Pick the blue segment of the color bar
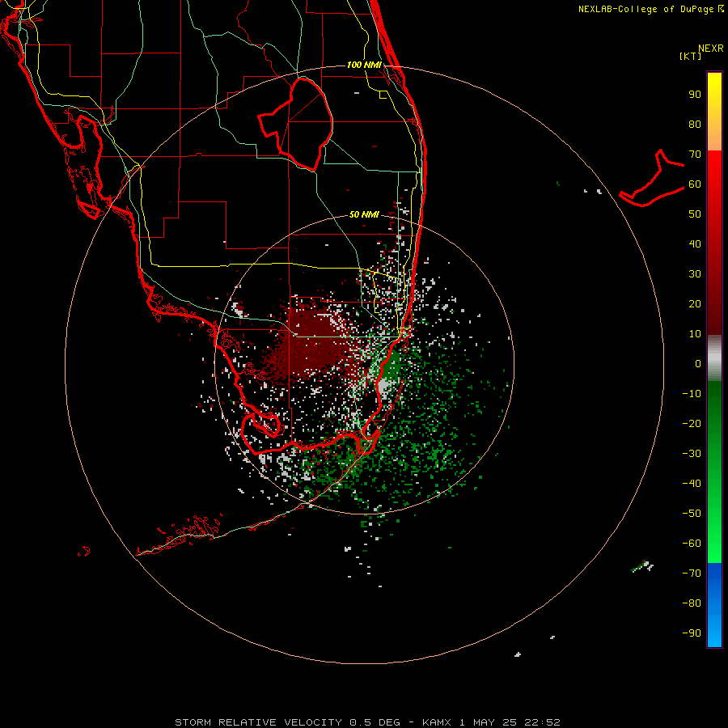 click(x=714, y=604)
